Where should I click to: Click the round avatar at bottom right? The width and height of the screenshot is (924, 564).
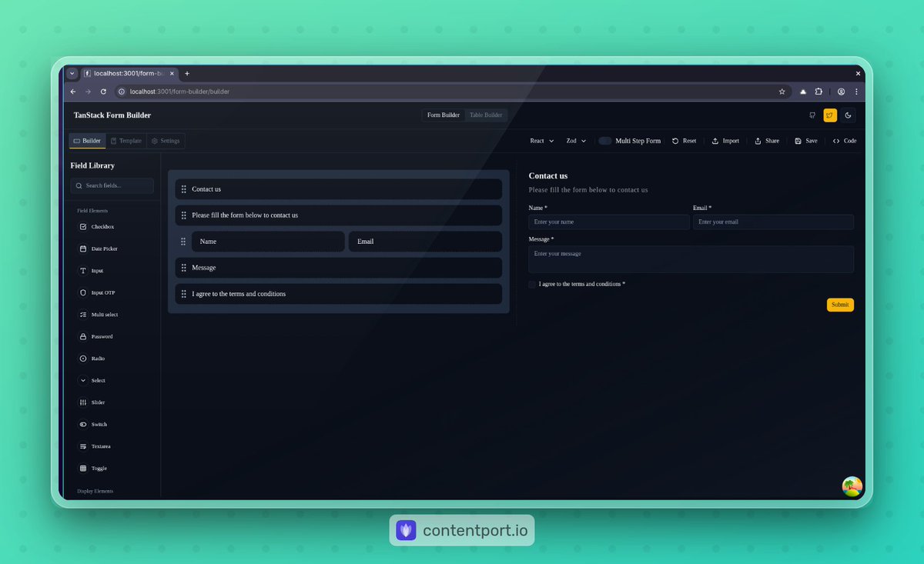pyautogui.click(x=852, y=486)
